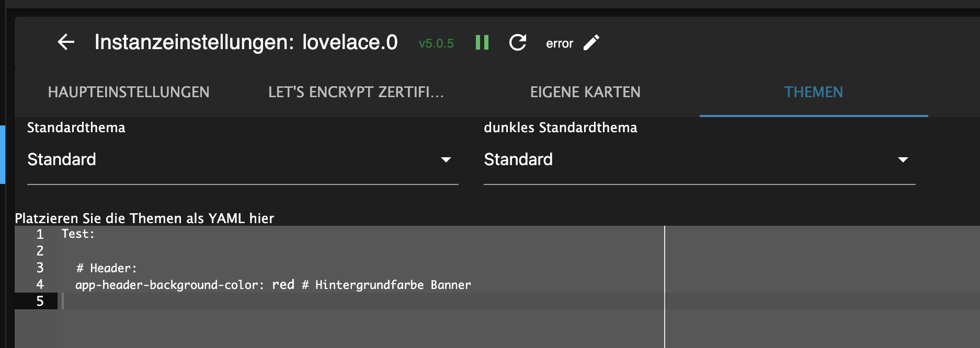
Task: Click the THEMEN tab
Action: [x=813, y=92]
